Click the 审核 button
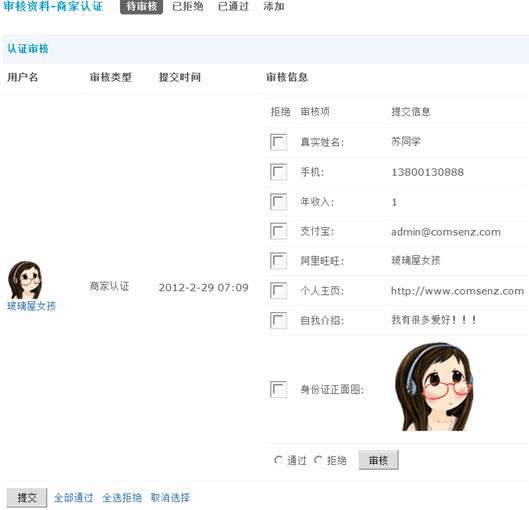 click(378, 460)
